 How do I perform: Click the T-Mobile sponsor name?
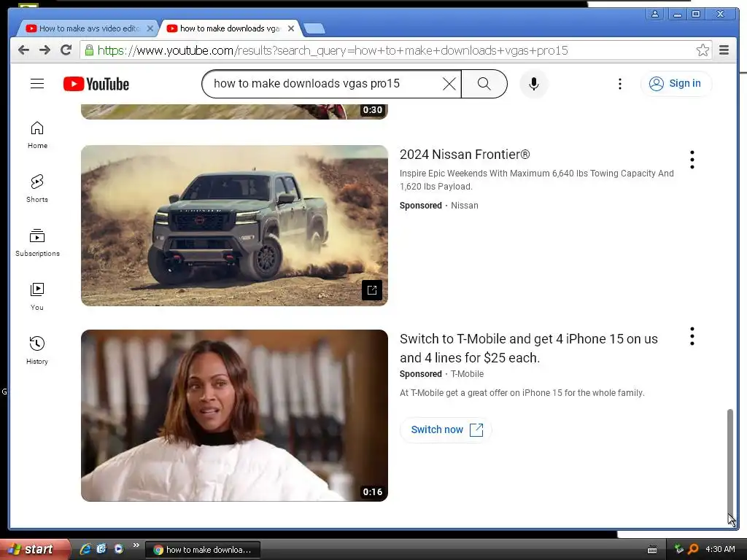click(x=467, y=374)
